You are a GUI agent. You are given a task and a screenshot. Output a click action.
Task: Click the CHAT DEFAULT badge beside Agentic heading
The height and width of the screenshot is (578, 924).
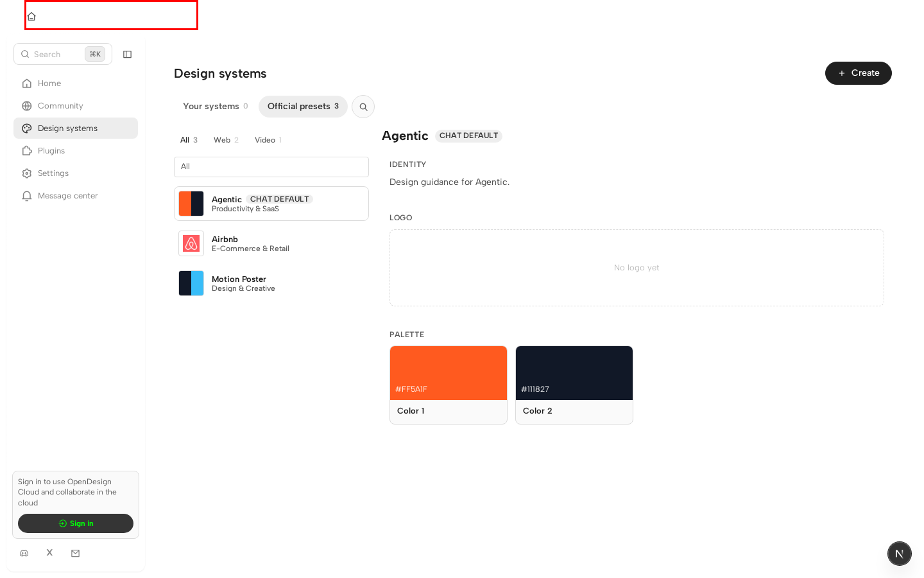[x=469, y=136]
